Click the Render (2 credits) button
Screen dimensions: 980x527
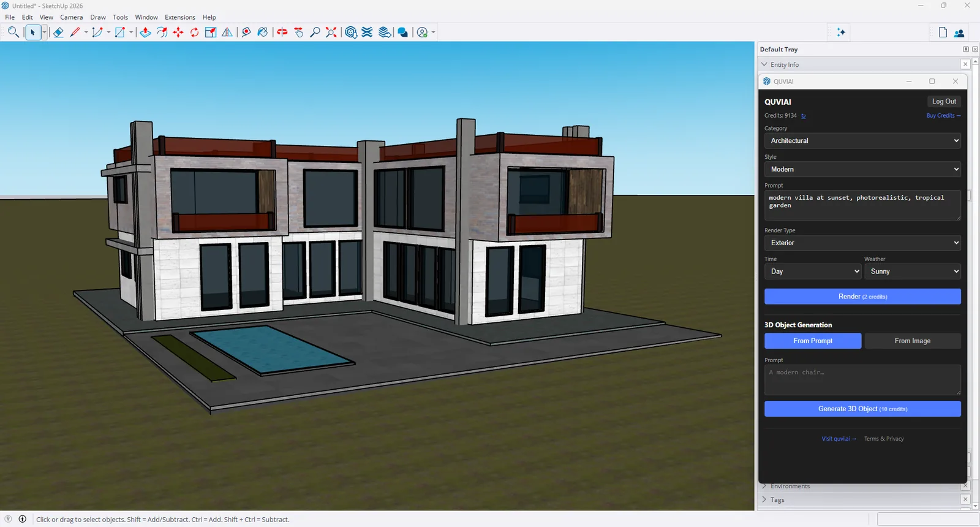point(862,297)
